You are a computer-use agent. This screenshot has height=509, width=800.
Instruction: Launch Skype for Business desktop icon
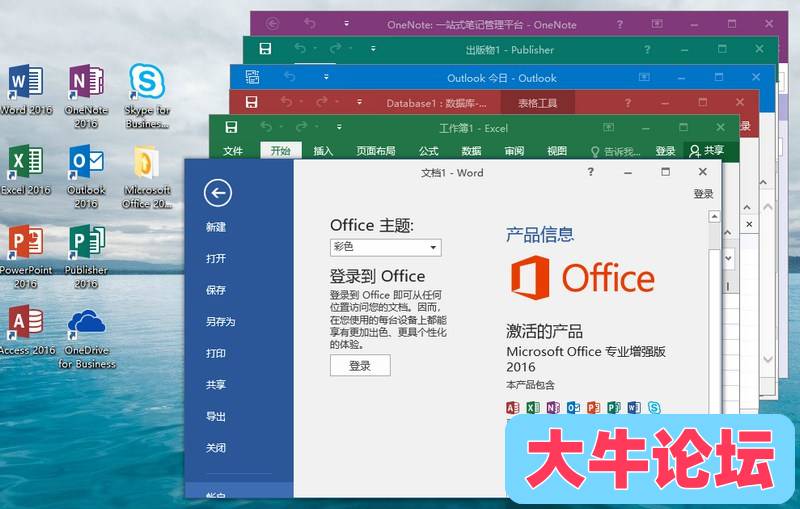click(x=147, y=96)
